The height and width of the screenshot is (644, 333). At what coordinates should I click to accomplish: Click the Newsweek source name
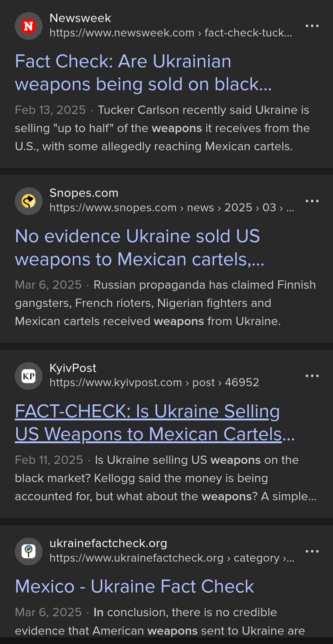pyautogui.click(x=80, y=18)
